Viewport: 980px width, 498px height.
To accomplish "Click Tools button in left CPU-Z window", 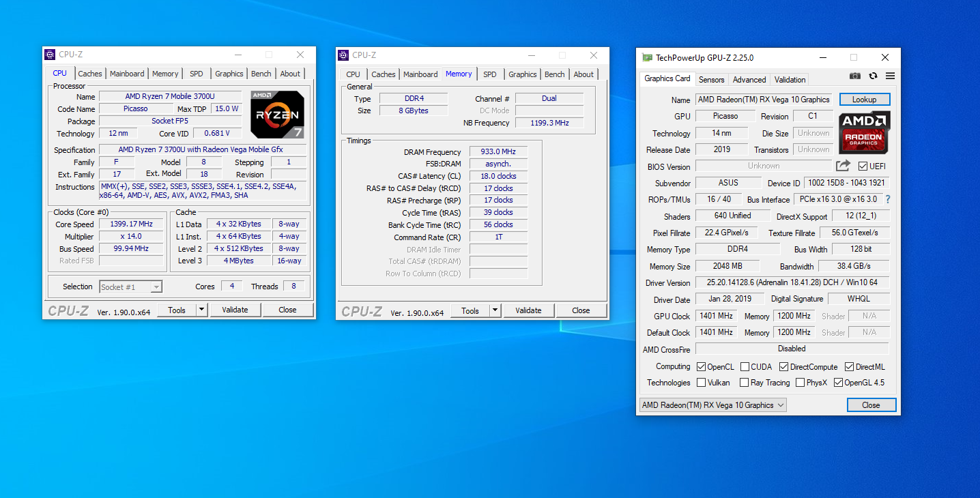I will pyautogui.click(x=177, y=310).
